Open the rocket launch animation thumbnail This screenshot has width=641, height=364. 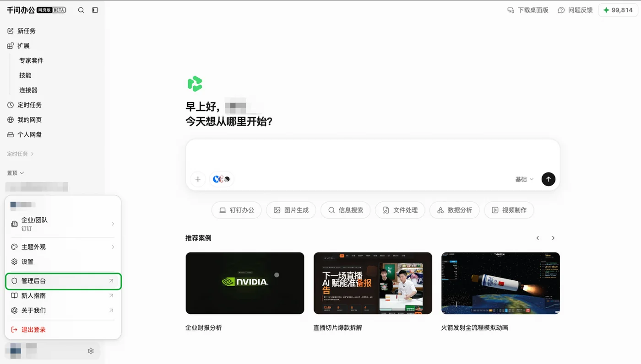coord(500,283)
